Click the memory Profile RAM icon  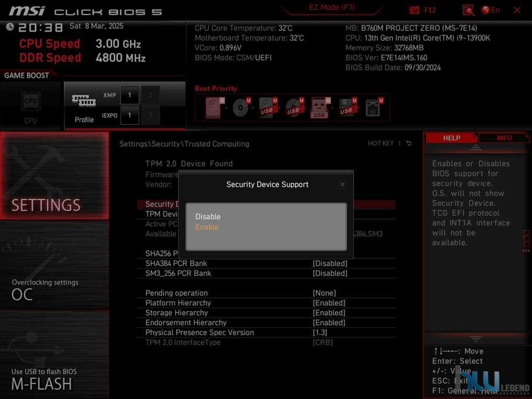84,101
